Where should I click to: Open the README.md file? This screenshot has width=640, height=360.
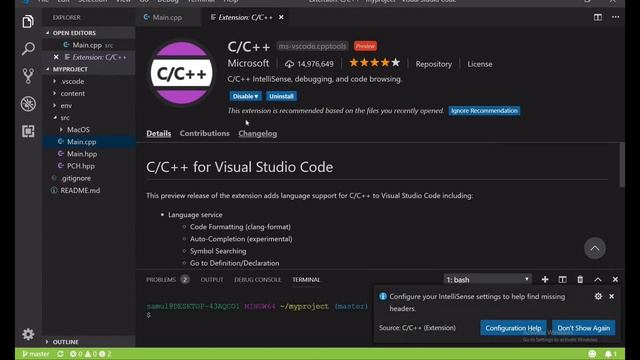click(80, 190)
